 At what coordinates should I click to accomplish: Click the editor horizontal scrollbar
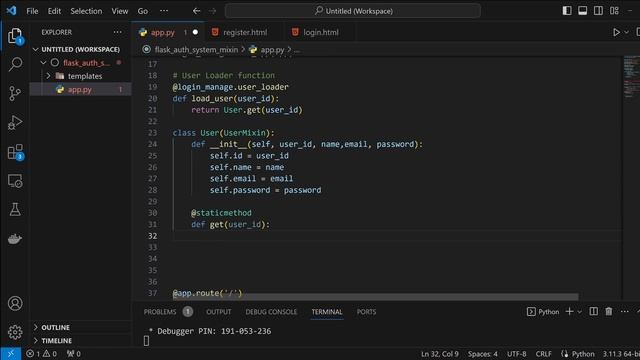376,297
